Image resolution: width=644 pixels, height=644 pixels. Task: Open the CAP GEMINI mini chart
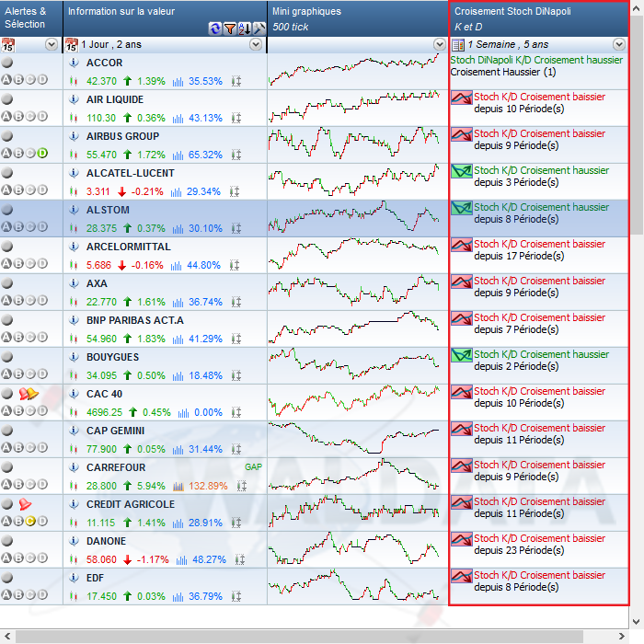click(353, 438)
